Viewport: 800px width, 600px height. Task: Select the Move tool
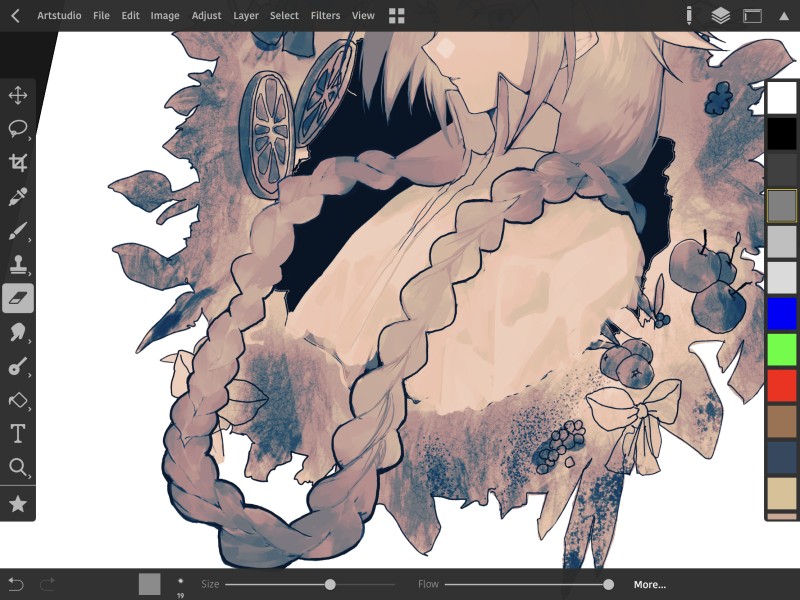18,95
